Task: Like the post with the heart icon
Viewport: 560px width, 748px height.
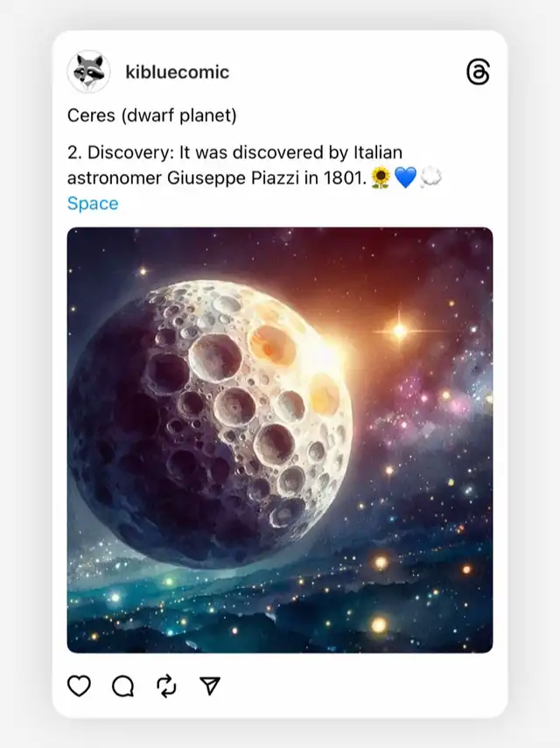Action: click(80, 686)
